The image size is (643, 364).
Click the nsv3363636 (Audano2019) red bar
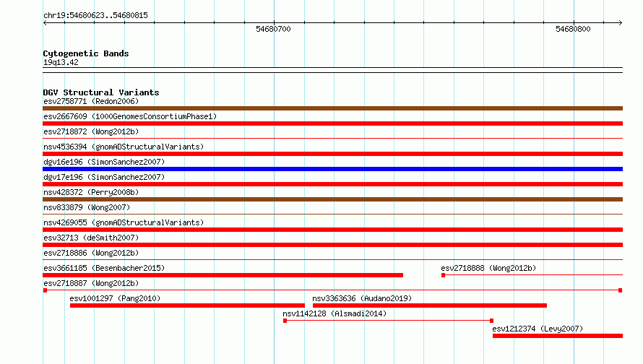(x=430, y=305)
